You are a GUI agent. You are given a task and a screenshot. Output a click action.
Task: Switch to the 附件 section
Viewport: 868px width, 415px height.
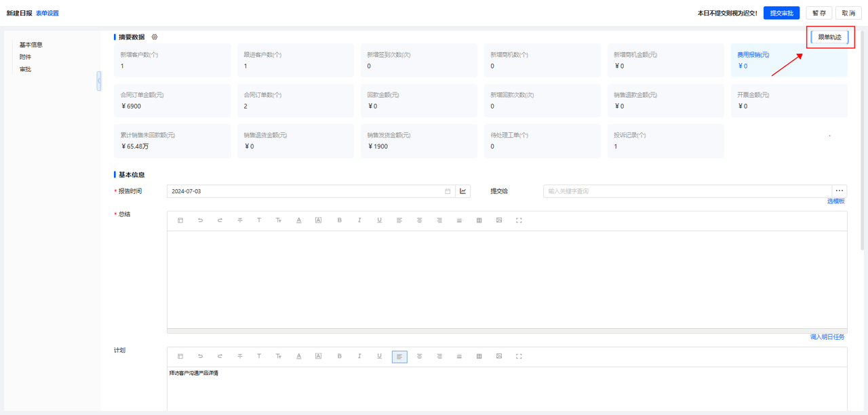pos(25,56)
